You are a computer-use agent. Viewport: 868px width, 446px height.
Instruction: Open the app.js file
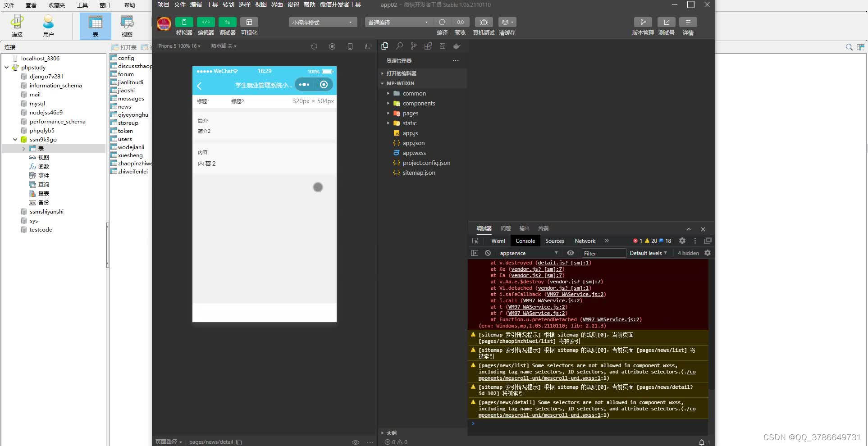tap(410, 133)
